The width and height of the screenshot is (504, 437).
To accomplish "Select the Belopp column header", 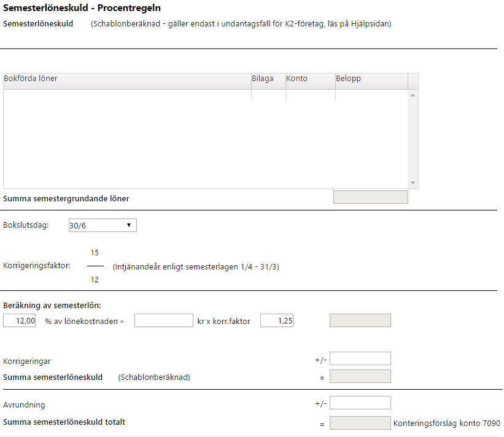I will (371, 81).
